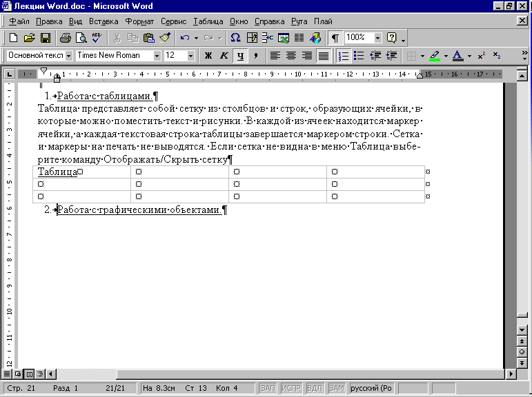Decrease indent of the paragraph
This screenshot has height=397, width=532.
pyautogui.click(x=375, y=56)
